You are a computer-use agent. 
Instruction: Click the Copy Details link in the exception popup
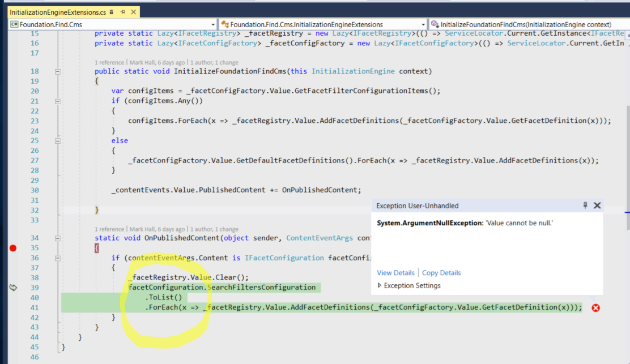pos(441,272)
